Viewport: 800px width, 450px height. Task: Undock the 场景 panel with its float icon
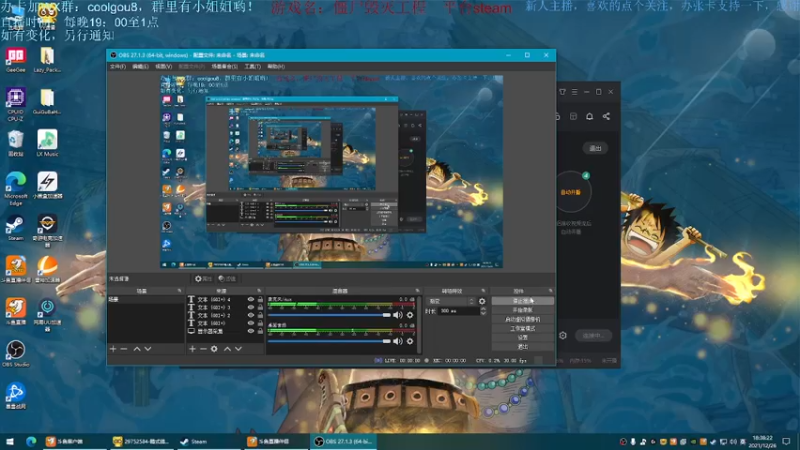coord(180,291)
